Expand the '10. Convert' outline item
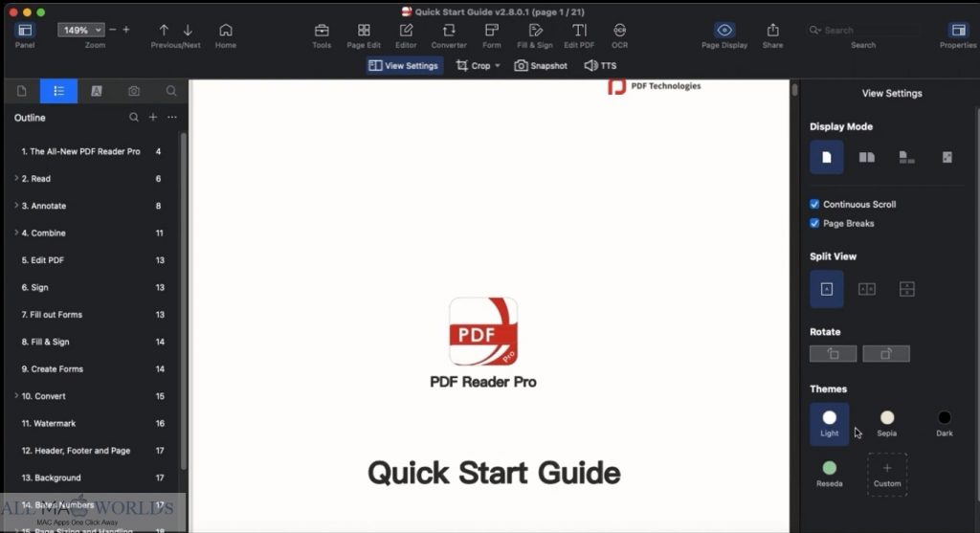 (15, 396)
